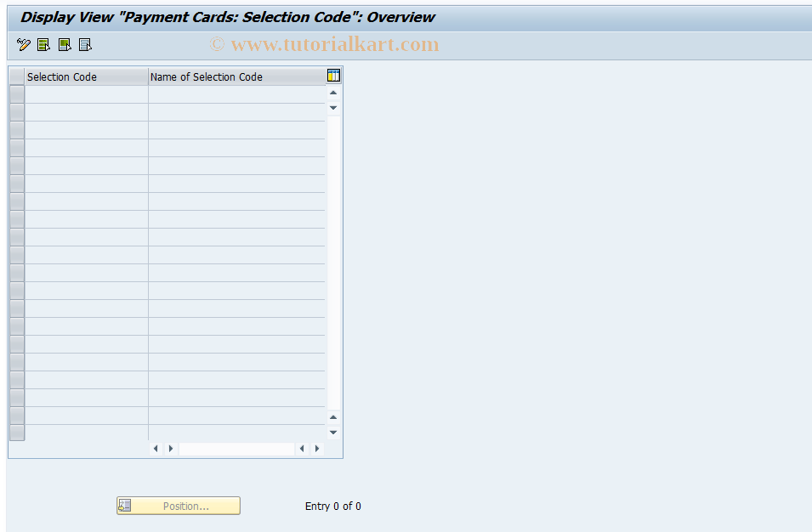
Task: Toggle Display/Change mode pencil icon
Action: point(23,45)
